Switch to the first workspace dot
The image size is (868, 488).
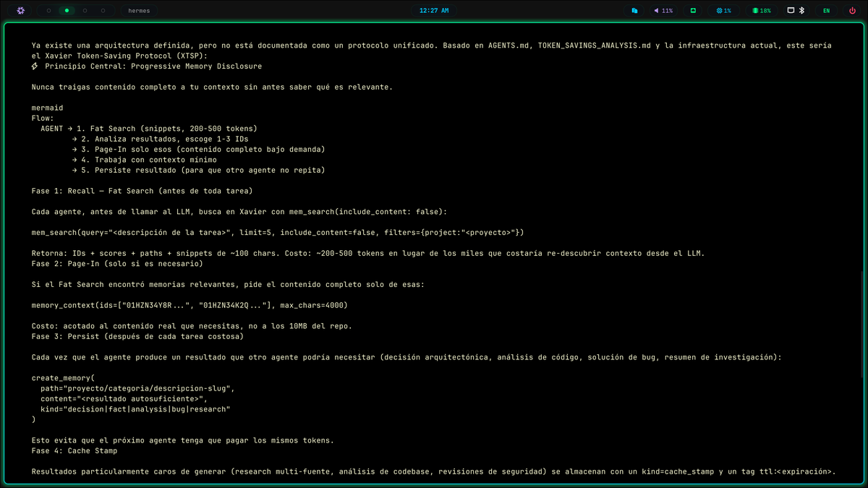pos(48,11)
